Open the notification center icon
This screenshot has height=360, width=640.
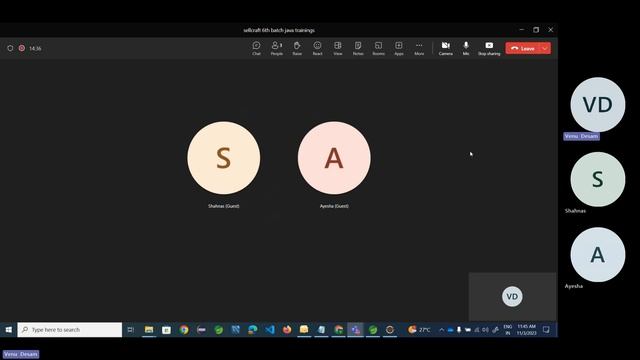tap(546, 330)
